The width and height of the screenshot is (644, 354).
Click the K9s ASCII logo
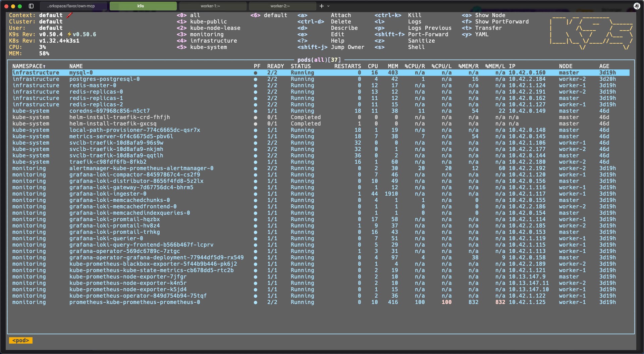point(591,33)
